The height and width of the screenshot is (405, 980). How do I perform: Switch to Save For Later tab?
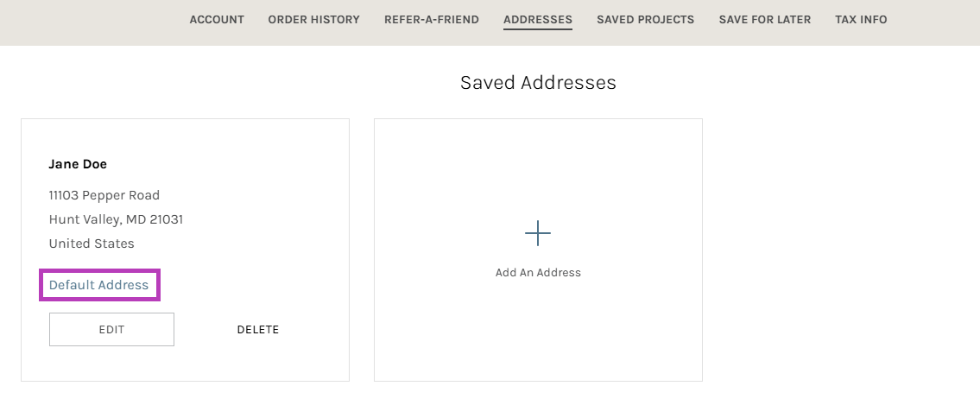(764, 19)
